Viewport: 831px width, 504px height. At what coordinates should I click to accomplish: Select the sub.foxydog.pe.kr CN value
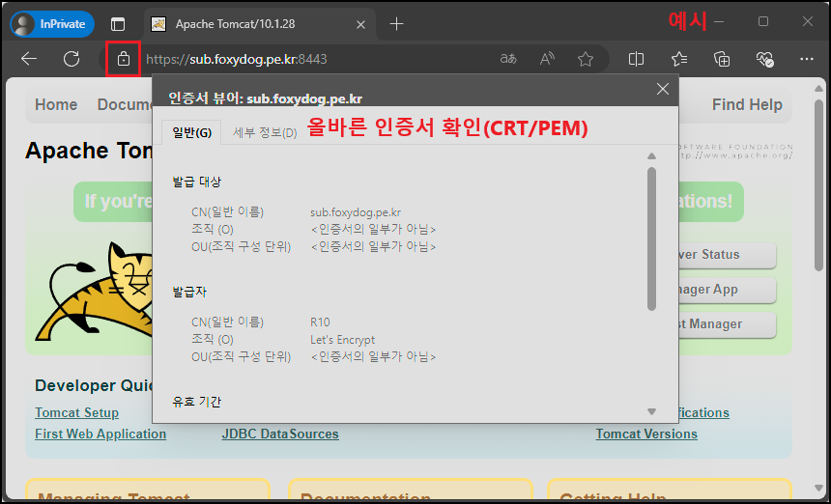point(356,212)
